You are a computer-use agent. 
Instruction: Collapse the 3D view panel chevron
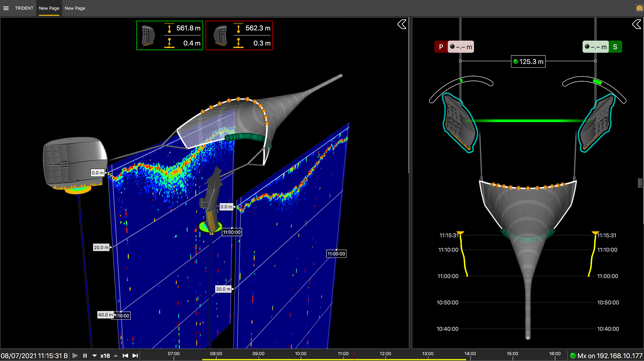click(402, 24)
